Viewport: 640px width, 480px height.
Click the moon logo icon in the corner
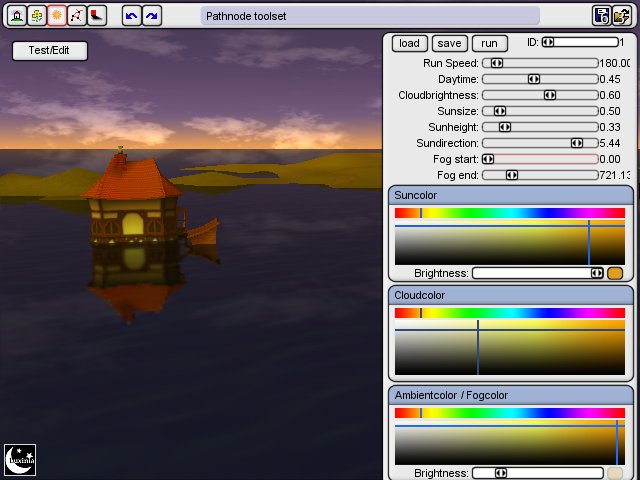20,459
